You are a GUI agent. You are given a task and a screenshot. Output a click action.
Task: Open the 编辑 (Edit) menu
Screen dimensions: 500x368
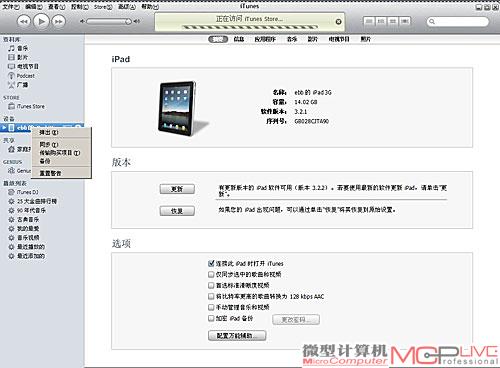[x=34, y=7]
